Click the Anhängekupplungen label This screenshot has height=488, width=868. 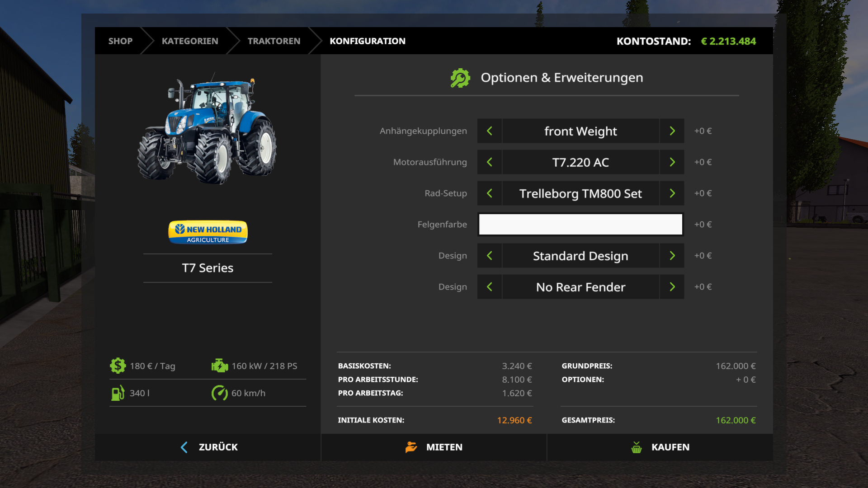[423, 131]
